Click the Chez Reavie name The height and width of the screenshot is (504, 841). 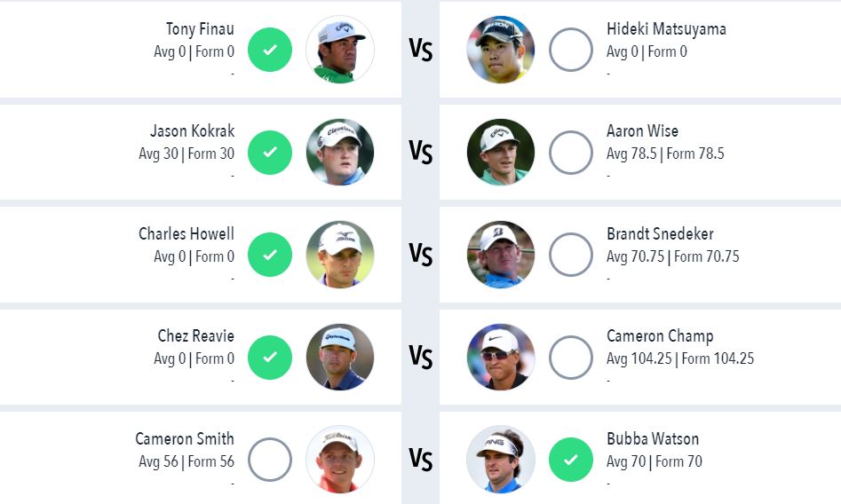195,335
